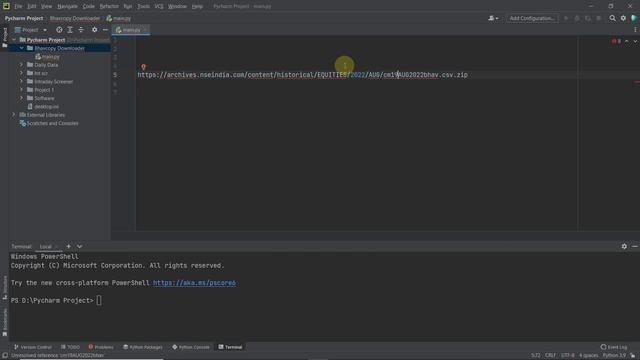Image resolution: width=640 pixels, height=360 pixels.
Task: Hide the Project panel with the minus icon
Action: (105, 30)
